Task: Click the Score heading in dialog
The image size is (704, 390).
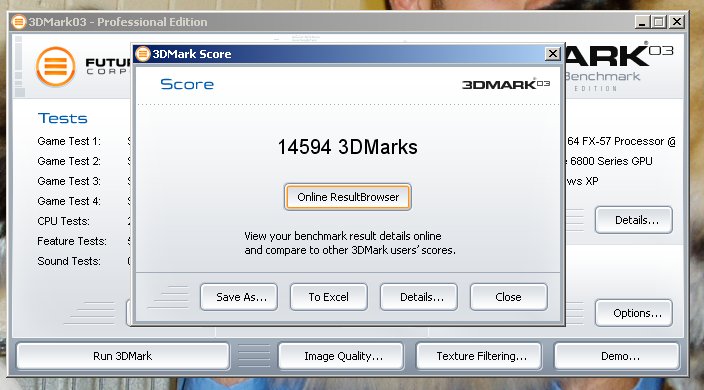Action: tap(187, 84)
